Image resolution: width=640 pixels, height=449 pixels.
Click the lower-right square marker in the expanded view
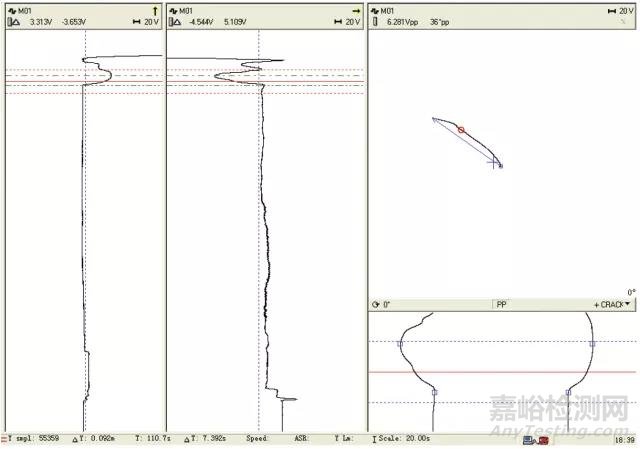coord(568,392)
